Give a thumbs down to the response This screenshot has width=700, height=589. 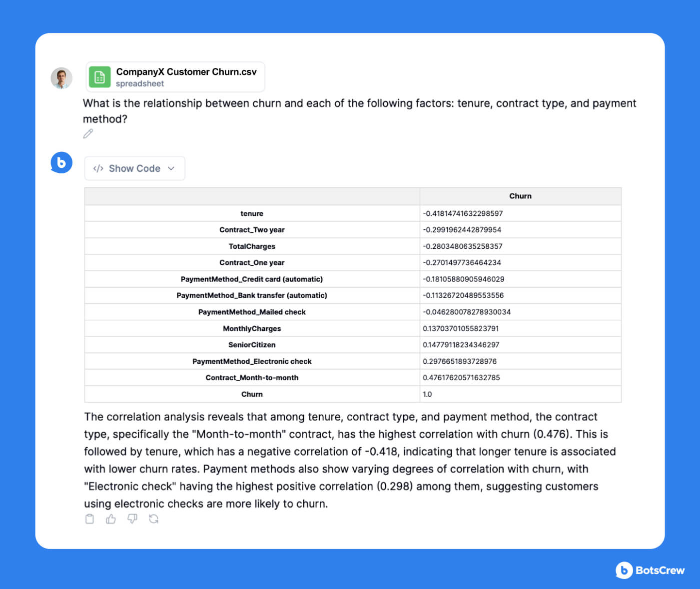pyautogui.click(x=132, y=519)
